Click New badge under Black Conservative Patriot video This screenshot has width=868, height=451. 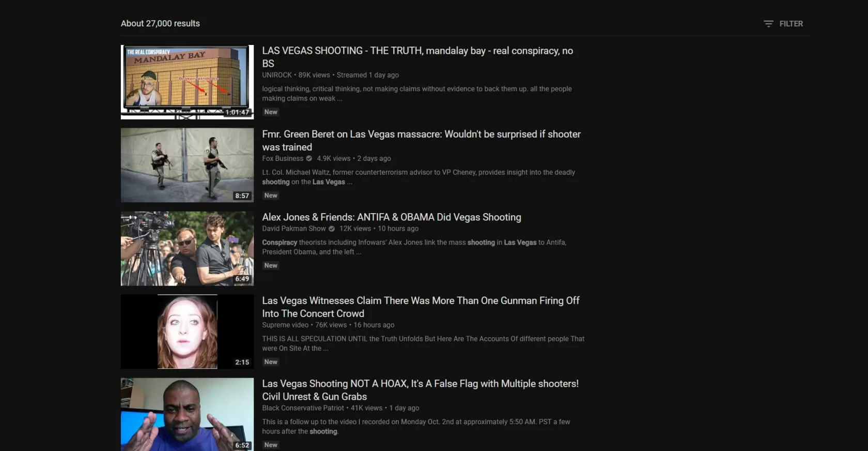pos(271,445)
